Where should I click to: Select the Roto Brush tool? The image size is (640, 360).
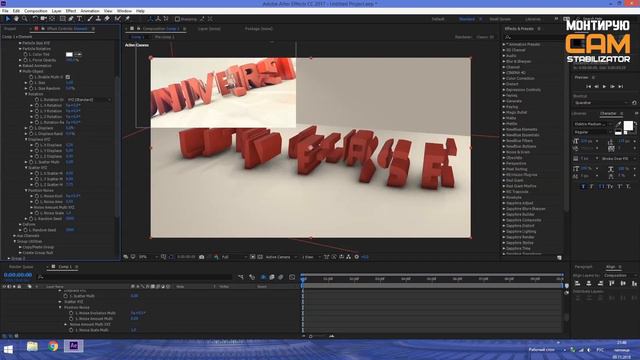coord(118,19)
